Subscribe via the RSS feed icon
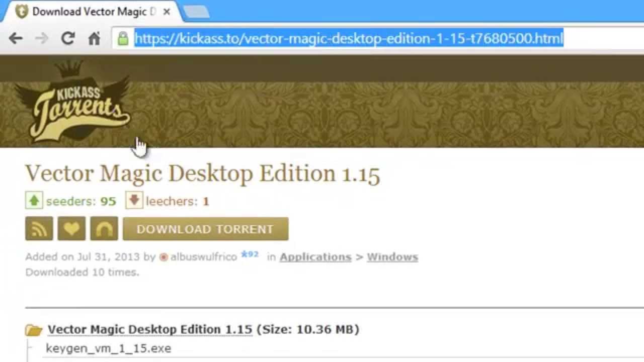Image resolution: width=644 pixels, height=362 pixels. [x=39, y=228]
